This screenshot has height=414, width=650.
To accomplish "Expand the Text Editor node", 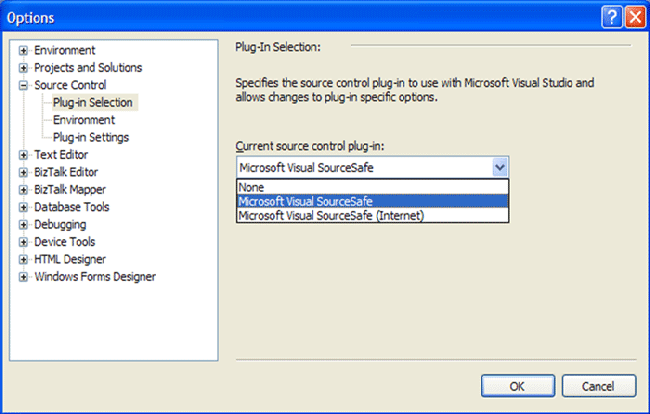I will click(23, 155).
